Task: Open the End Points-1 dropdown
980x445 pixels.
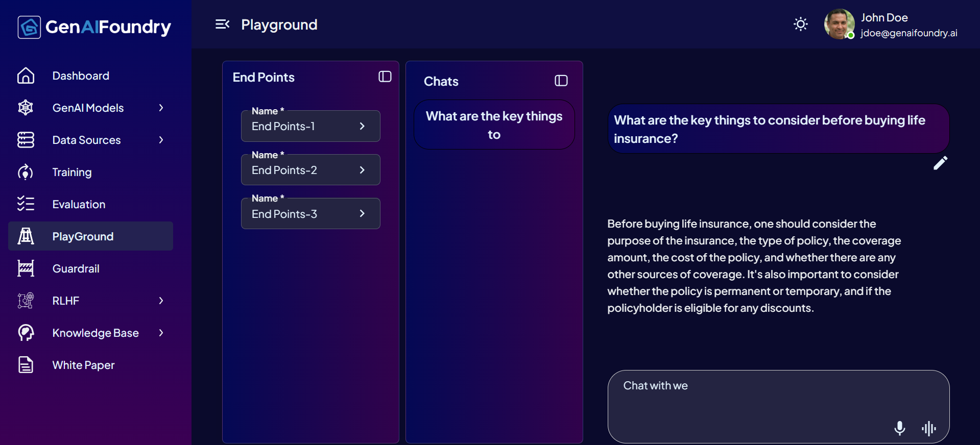Action: pyautogui.click(x=310, y=126)
